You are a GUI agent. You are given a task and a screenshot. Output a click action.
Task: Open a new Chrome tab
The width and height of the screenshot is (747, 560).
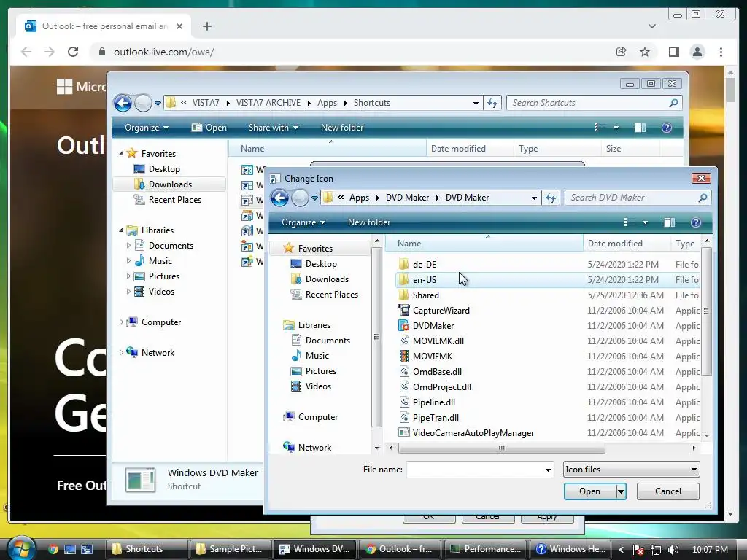(x=206, y=26)
